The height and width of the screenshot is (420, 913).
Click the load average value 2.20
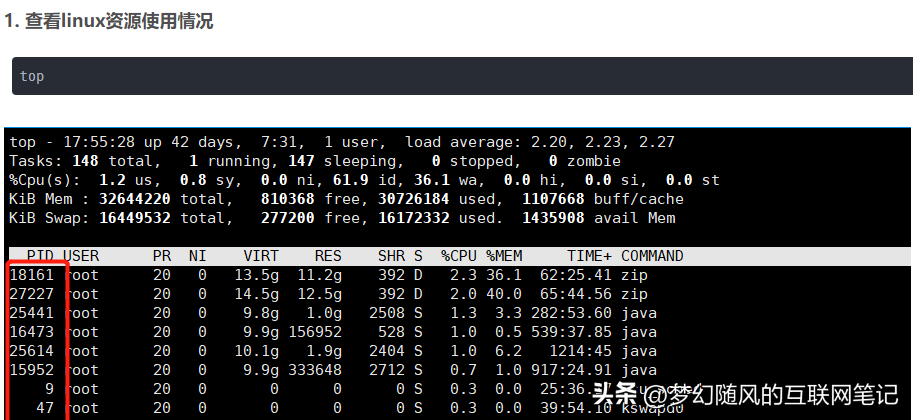[549, 142]
